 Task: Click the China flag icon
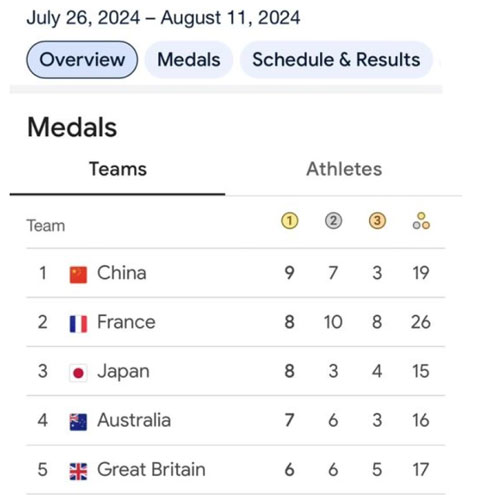78,274
